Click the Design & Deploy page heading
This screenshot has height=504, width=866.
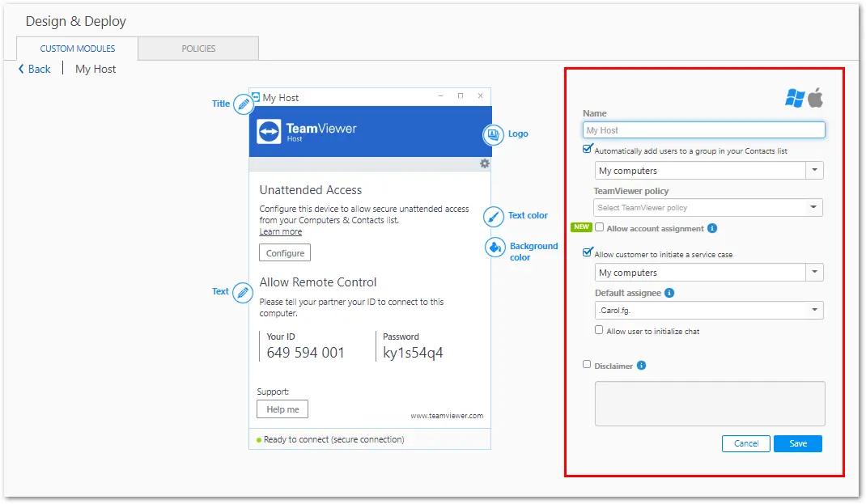pos(75,22)
